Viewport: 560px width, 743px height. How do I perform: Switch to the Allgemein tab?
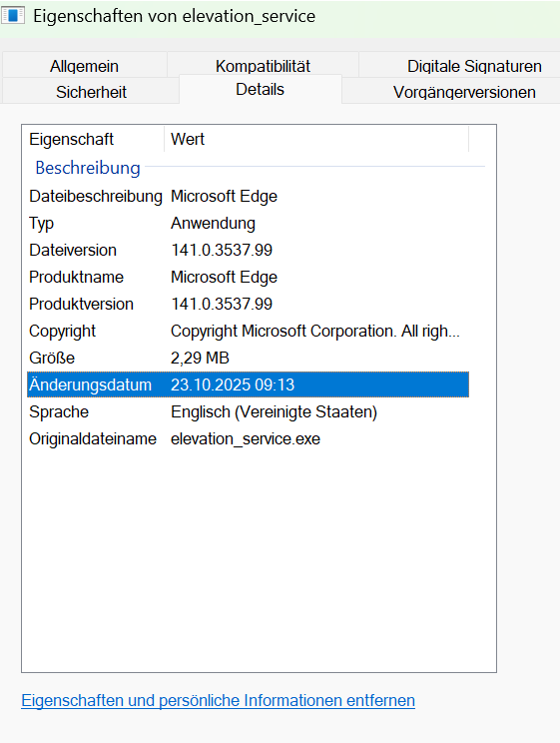[x=84, y=65]
